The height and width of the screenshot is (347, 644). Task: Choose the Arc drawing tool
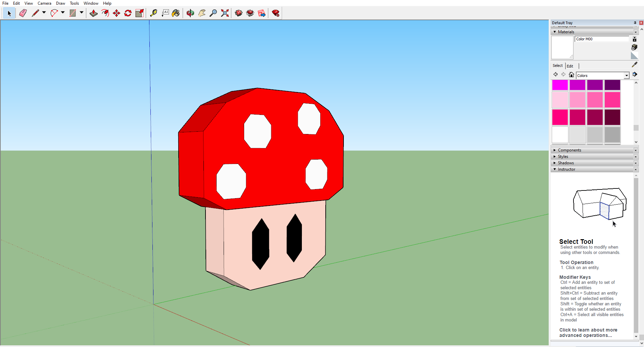point(54,13)
